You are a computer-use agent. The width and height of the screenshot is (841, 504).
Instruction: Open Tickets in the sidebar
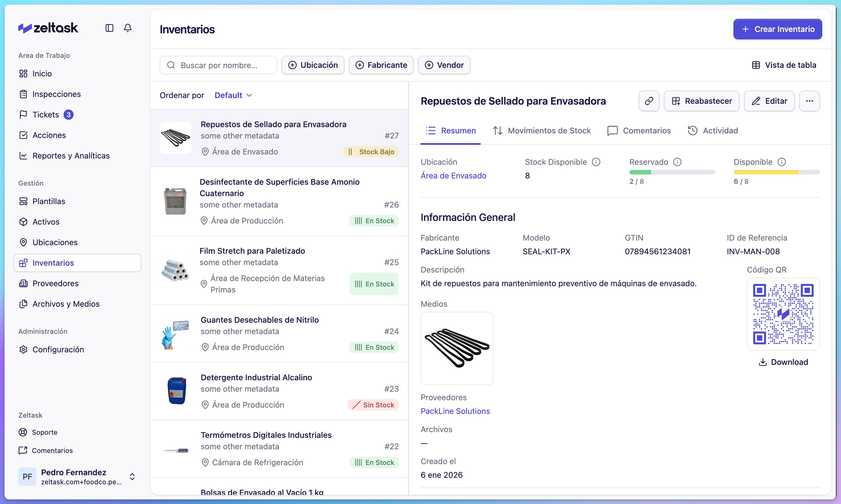pyautogui.click(x=46, y=115)
